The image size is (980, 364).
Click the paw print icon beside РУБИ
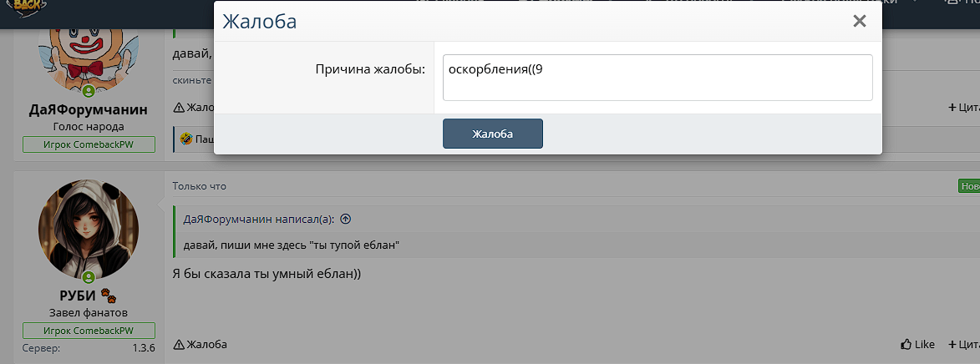[109, 296]
